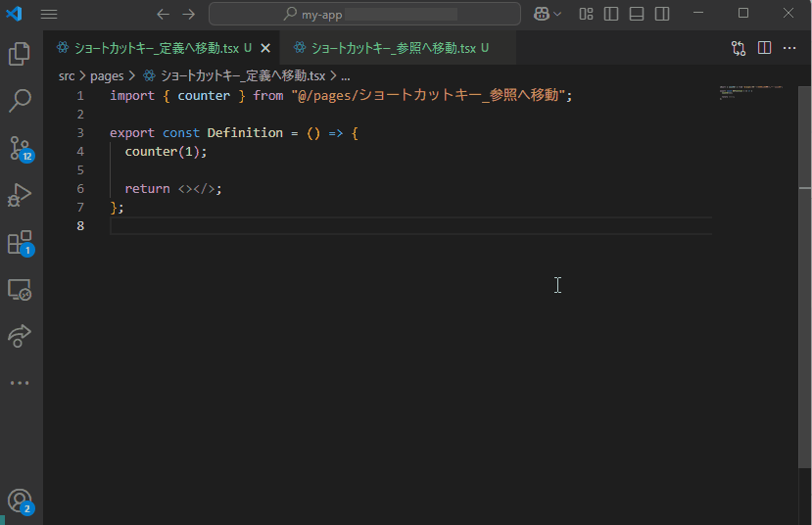Image resolution: width=812 pixels, height=525 pixels.
Task: Go forward in navigation history
Action: pyautogui.click(x=188, y=14)
